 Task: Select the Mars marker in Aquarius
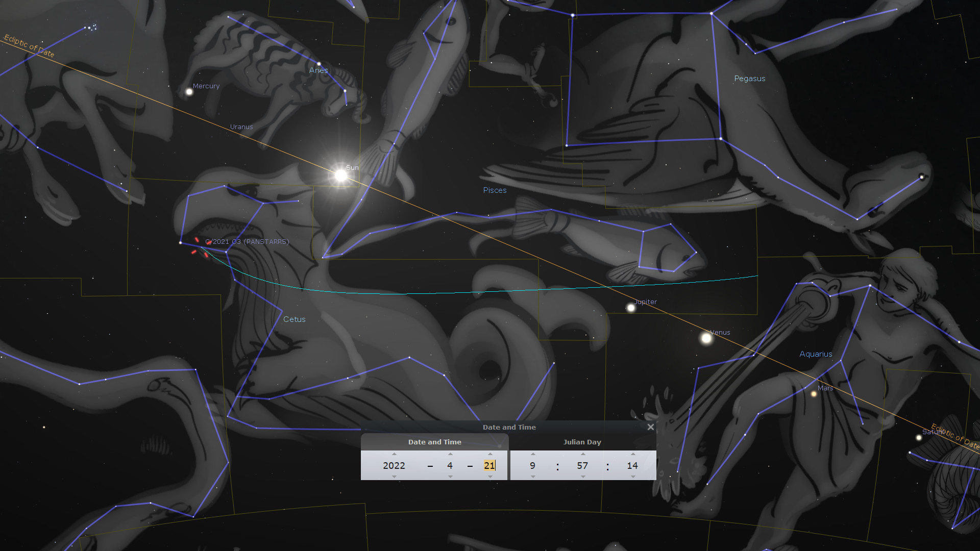click(814, 394)
